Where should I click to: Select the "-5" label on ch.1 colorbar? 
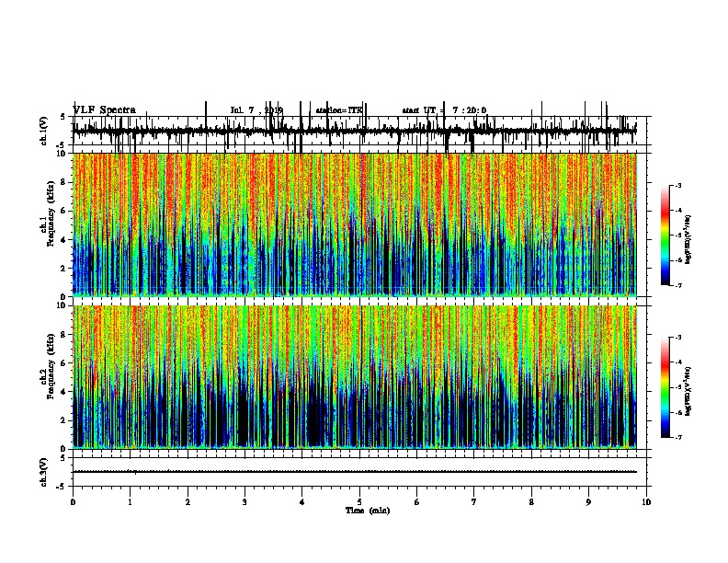pos(678,236)
